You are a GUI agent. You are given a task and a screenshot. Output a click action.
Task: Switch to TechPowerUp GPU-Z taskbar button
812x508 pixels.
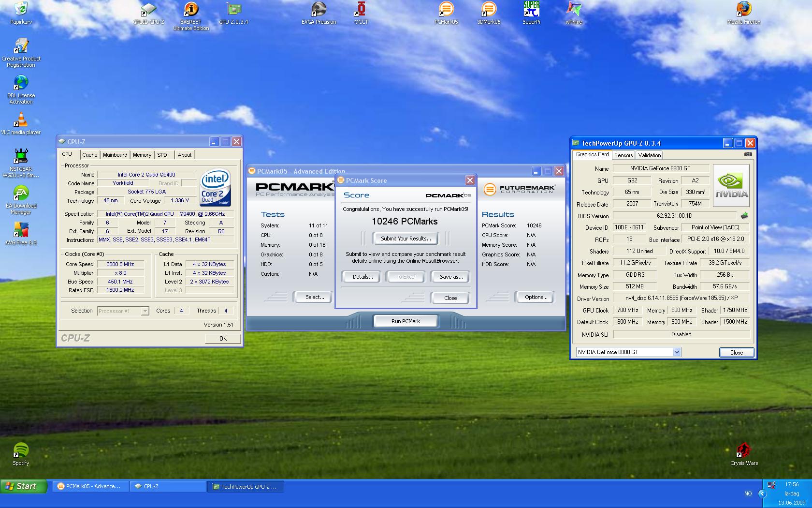tap(246, 486)
